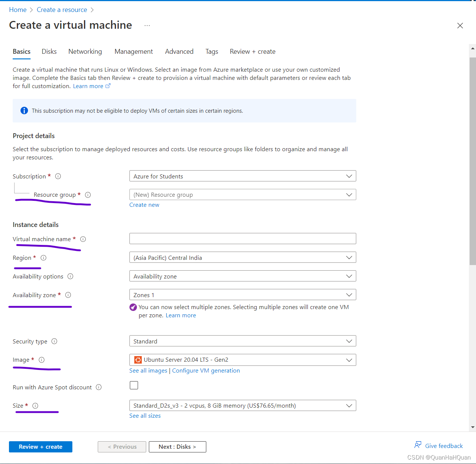Image resolution: width=476 pixels, height=464 pixels.
Task: Click the blue info icon in subscription notice
Action: [x=24, y=110]
